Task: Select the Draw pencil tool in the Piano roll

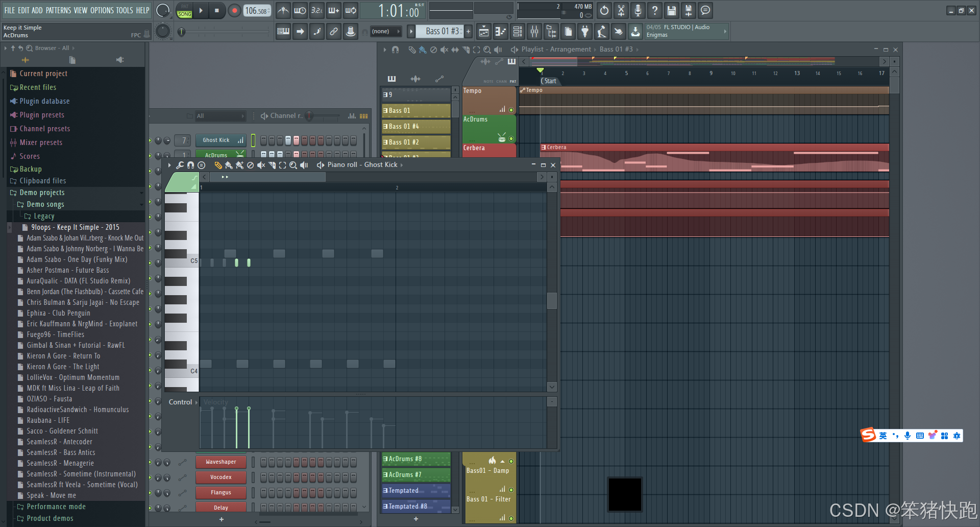Action: pyautogui.click(x=218, y=165)
